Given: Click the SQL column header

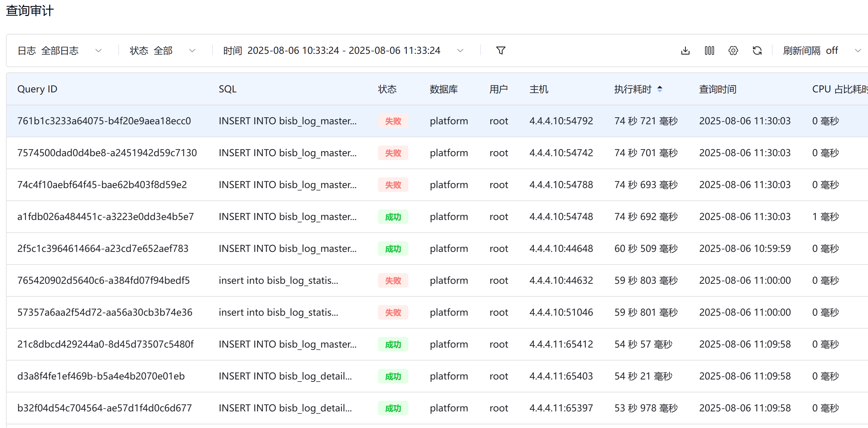Looking at the screenshot, I should [227, 89].
